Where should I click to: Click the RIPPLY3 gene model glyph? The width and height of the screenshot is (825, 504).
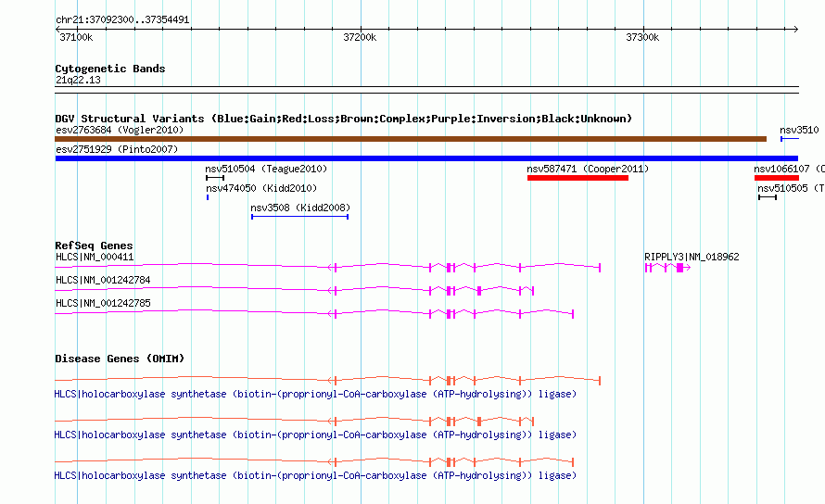pyautogui.click(x=667, y=268)
